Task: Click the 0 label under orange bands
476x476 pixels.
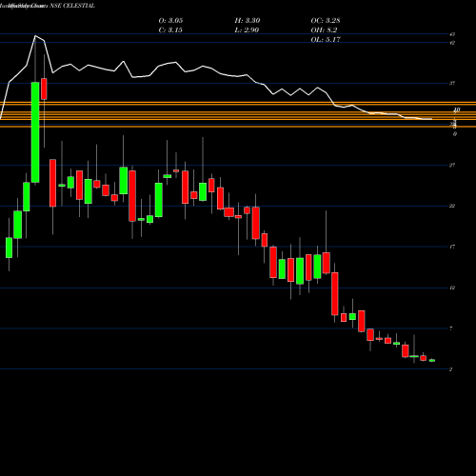Action: point(455,134)
